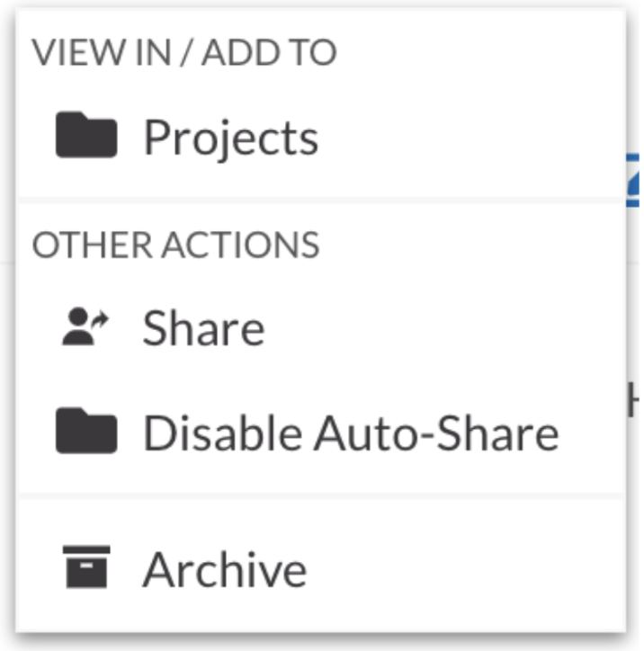Select the Projects menu entry
Image resolution: width=644 pixels, height=651 pixels.
coord(320,137)
